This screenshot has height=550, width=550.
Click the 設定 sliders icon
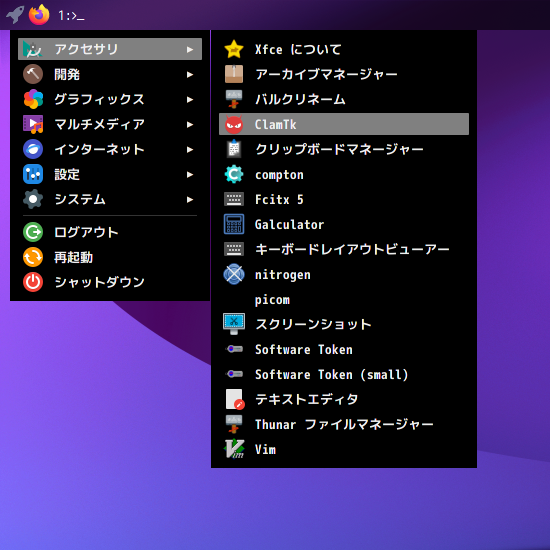pyautogui.click(x=33, y=174)
